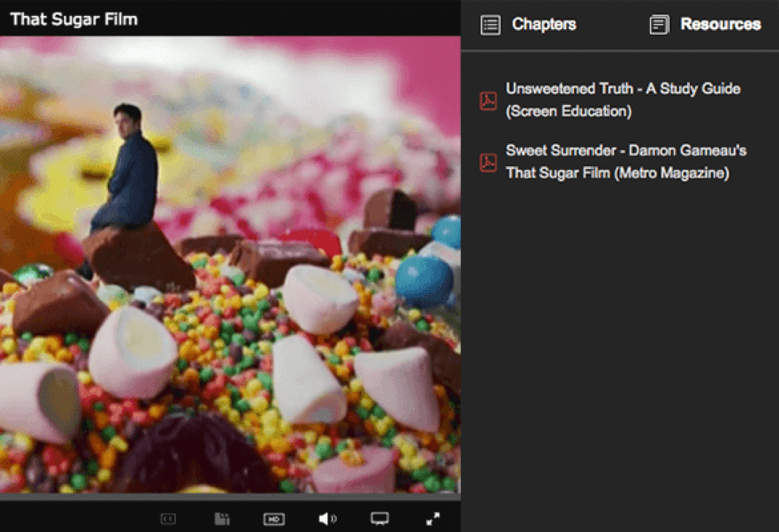Click the clips icon beside the HD button

222,519
